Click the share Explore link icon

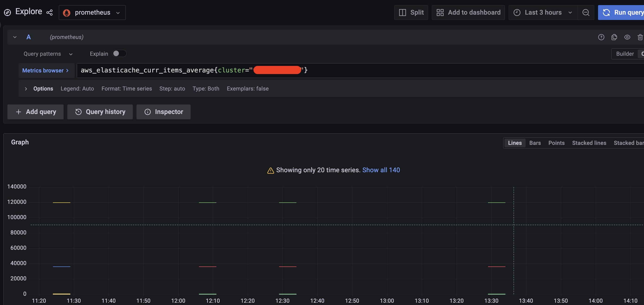[49, 13]
